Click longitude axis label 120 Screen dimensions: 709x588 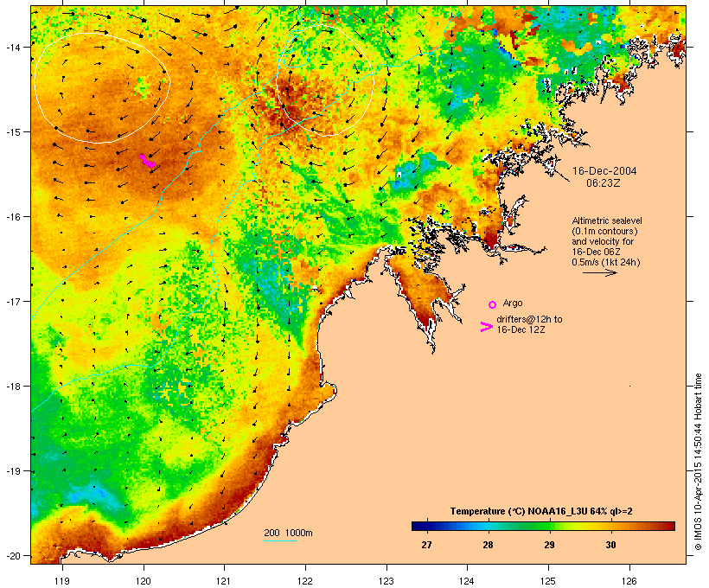click(x=144, y=581)
